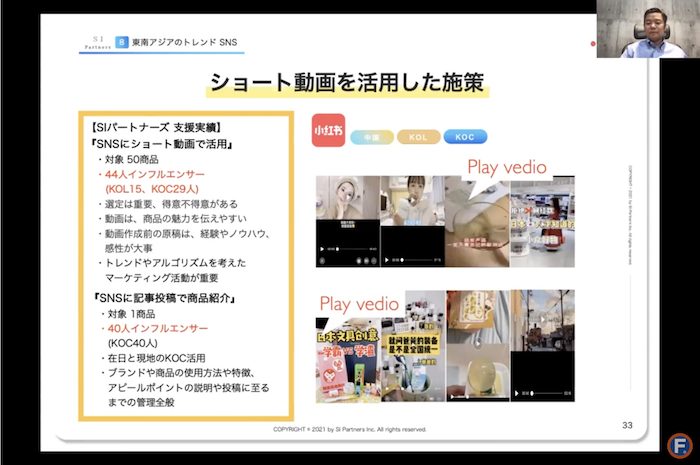
Task: Click the center play overlay on the girl-with-bangs video
Action: point(412,200)
